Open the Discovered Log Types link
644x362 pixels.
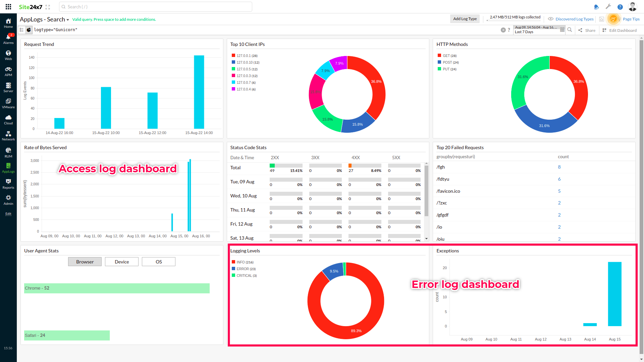pos(574,19)
